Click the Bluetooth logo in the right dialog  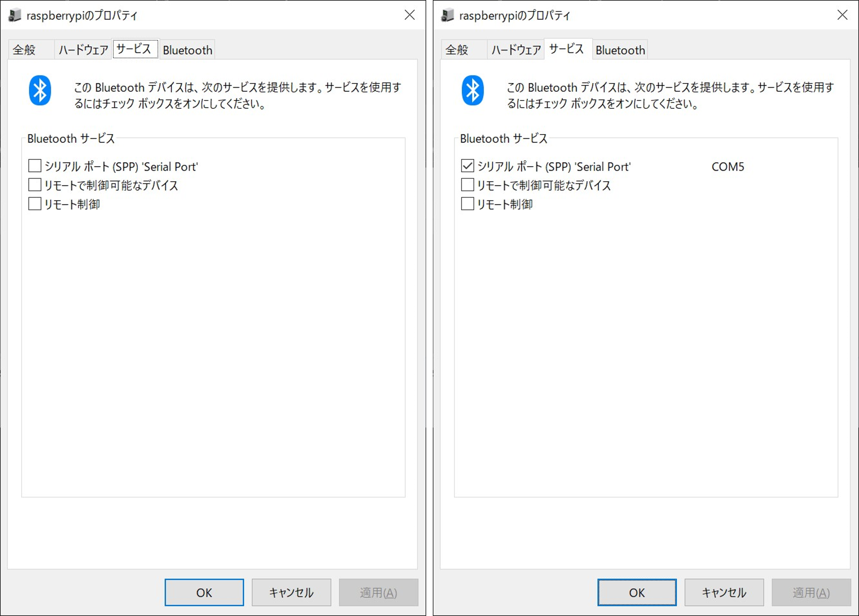coord(472,90)
